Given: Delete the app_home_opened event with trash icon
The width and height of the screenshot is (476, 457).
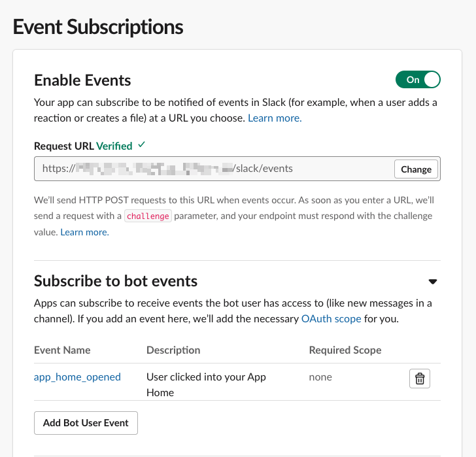Looking at the screenshot, I should [420, 379].
